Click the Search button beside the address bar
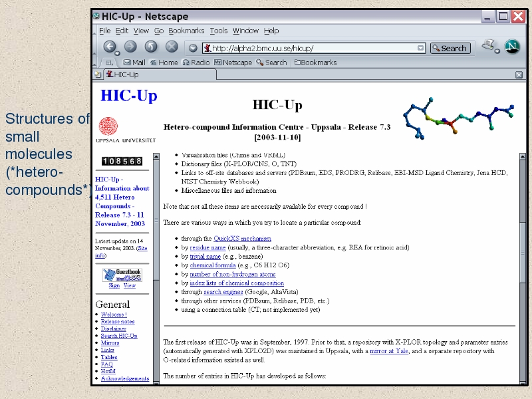This screenshot has width=532, height=399. tap(450, 48)
